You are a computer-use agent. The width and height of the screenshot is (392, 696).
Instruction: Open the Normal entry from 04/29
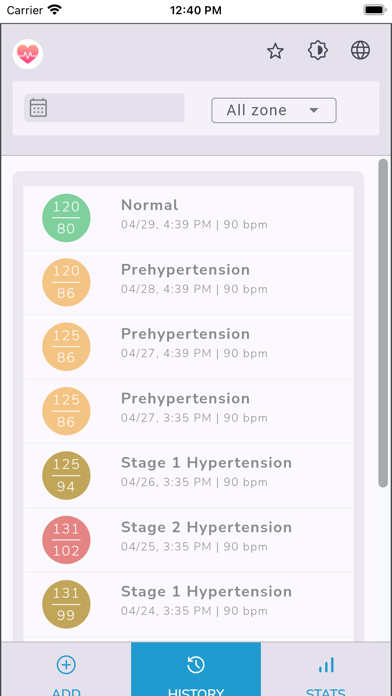(188, 218)
